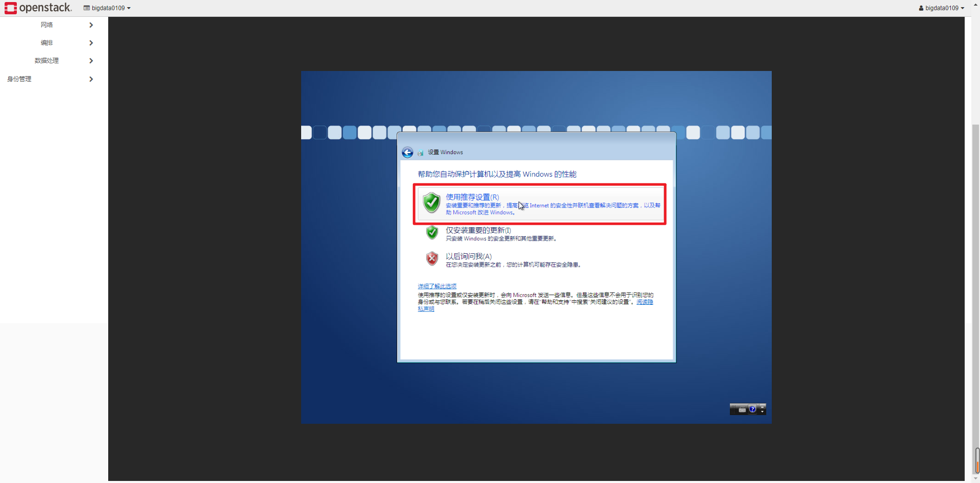Click the 帮助您自动保护计算机 heading text
Image resolution: width=980 pixels, height=483 pixels.
pos(497,174)
